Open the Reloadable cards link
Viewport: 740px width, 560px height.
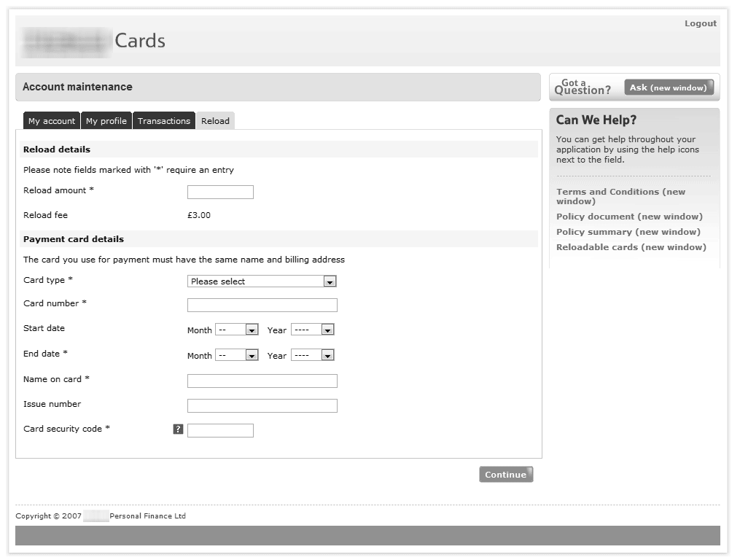[x=631, y=247]
